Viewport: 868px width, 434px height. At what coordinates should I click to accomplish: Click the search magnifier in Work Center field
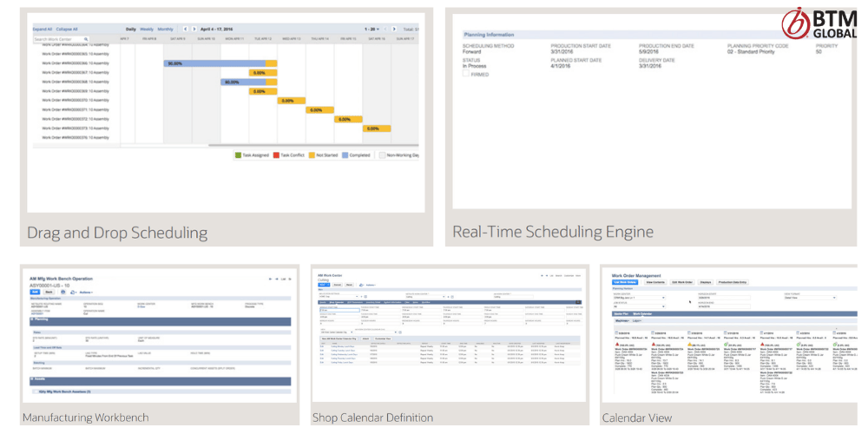[86, 39]
